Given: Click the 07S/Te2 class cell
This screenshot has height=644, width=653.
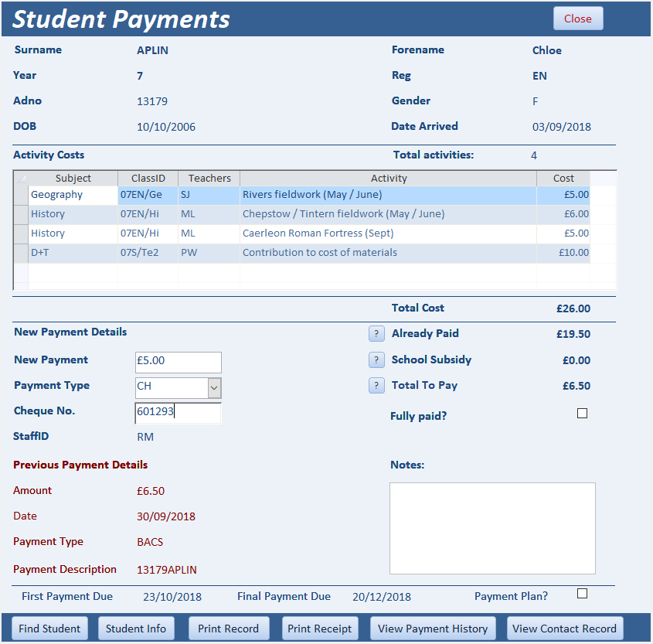Looking at the screenshot, I should [148, 253].
